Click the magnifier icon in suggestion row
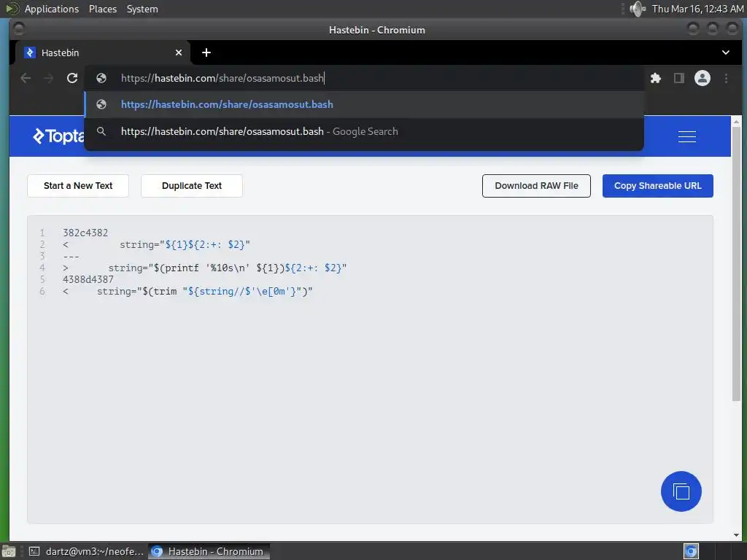The width and height of the screenshot is (747, 560). 101,131
